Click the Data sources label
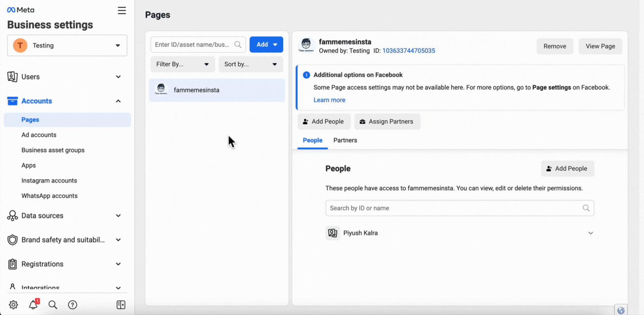The image size is (644, 315). pos(42,216)
